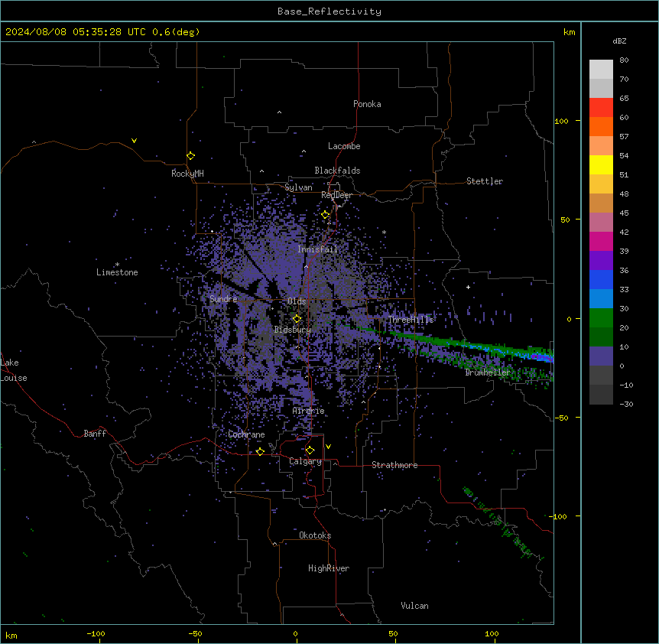This screenshot has width=659, height=644.
Task: Click the ThreeHills city label
Action: click(x=411, y=320)
